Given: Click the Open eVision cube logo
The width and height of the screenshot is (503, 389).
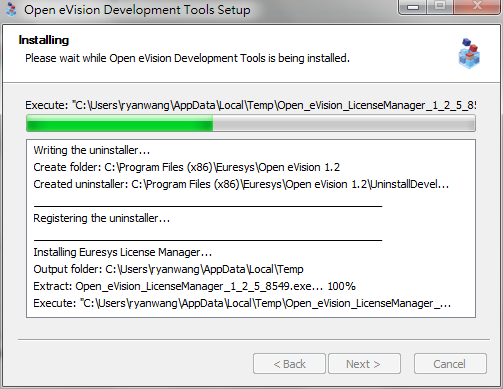Looking at the screenshot, I should [x=469, y=53].
